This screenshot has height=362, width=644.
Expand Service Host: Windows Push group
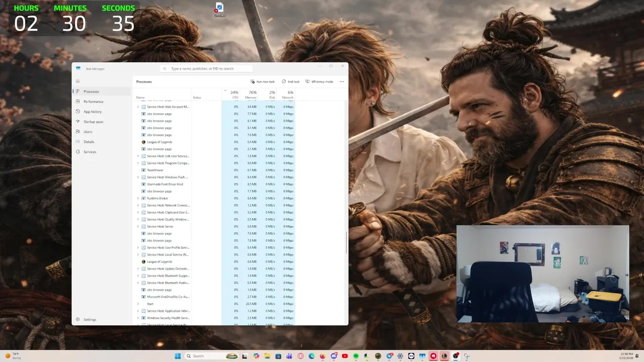click(138, 177)
